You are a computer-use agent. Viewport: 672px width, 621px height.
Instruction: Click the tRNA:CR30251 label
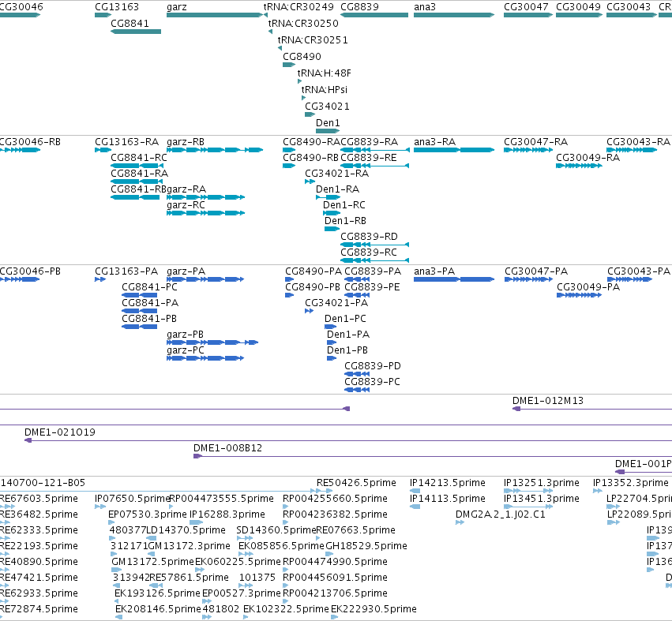(x=313, y=39)
